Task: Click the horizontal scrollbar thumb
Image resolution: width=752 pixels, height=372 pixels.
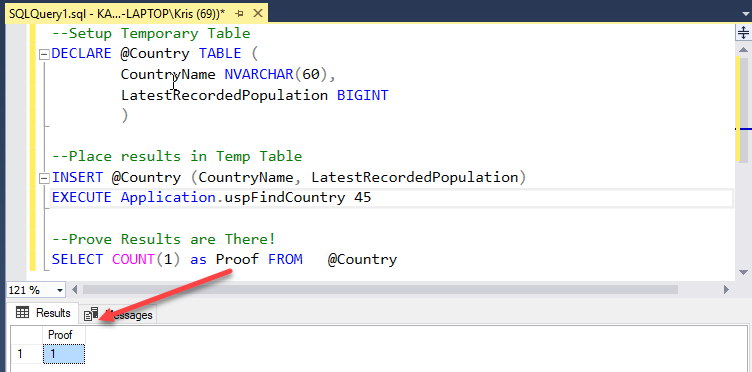Action: pos(380,290)
